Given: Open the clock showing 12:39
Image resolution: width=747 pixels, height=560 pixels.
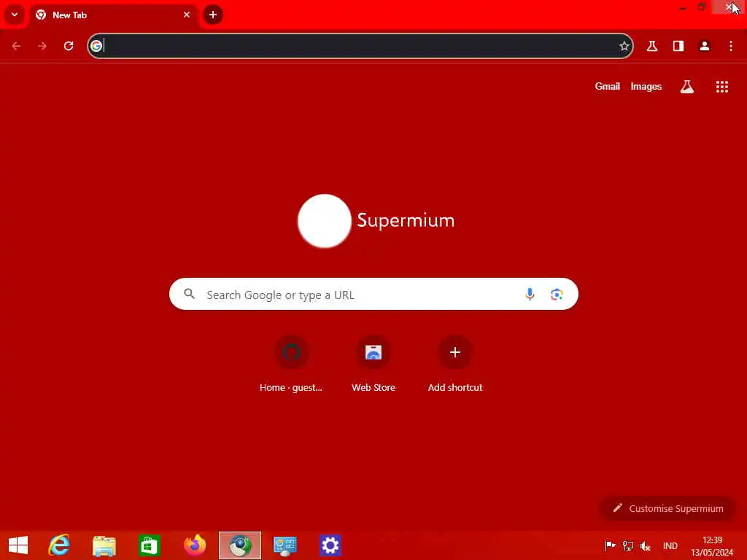Looking at the screenshot, I should point(712,545).
